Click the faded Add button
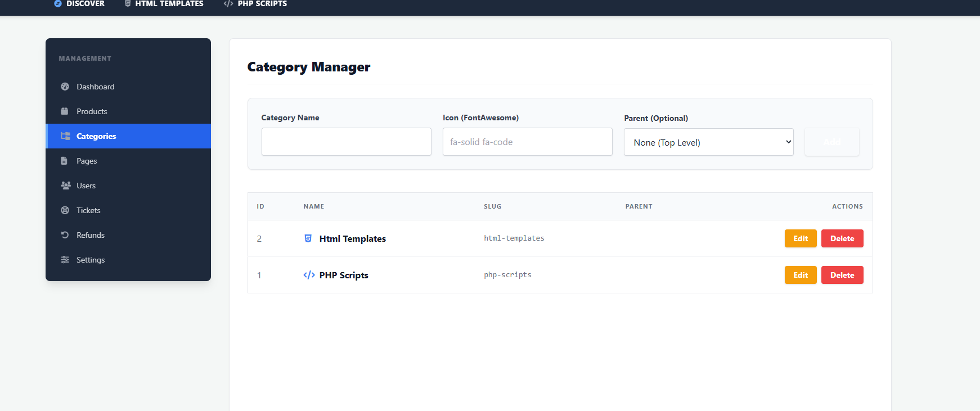This screenshot has height=411, width=980. (832, 142)
